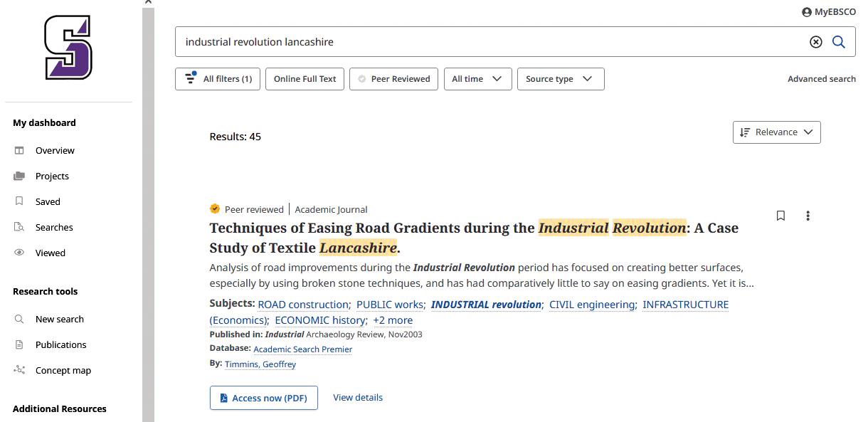Click the Access now (PDF) button

click(263, 398)
